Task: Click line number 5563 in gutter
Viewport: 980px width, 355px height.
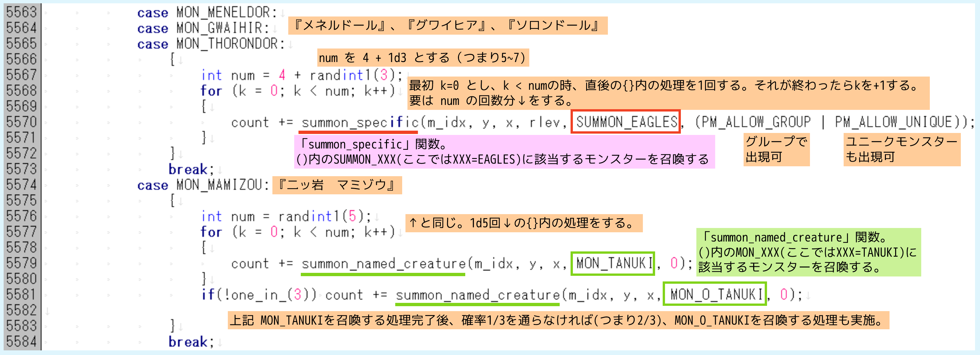Action: coord(21,12)
